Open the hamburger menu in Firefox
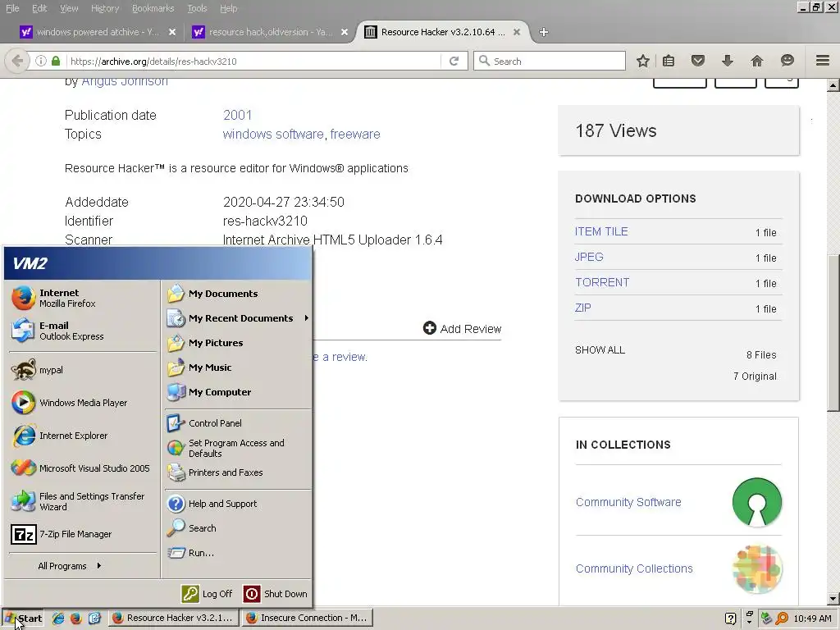This screenshot has width=840, height=630. point(822,61)
